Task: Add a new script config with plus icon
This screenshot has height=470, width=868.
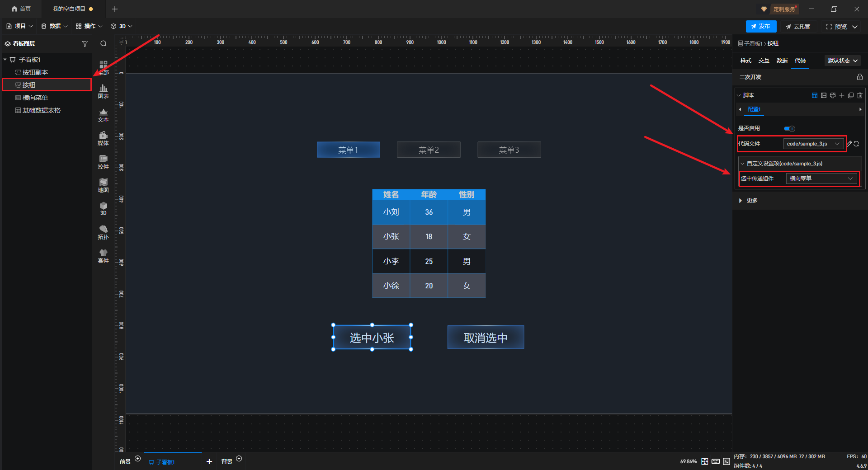Action: click(x=842, y=95)
